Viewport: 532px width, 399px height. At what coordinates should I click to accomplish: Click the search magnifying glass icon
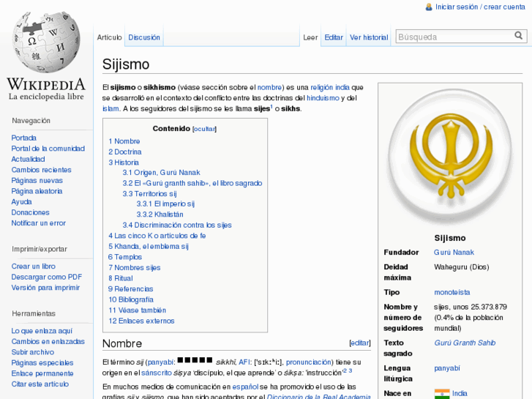point(518,36)
